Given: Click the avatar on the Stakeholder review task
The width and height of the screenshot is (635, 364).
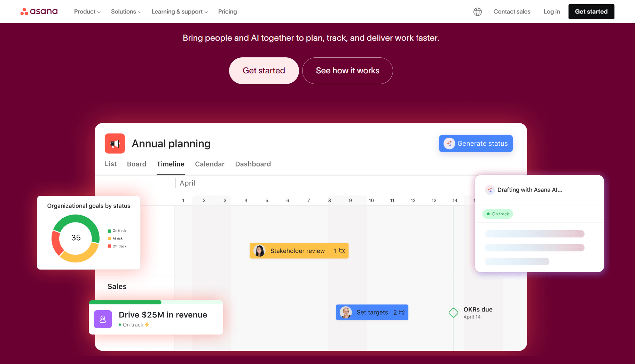Looking at the screenshot, I should point(259,250).
